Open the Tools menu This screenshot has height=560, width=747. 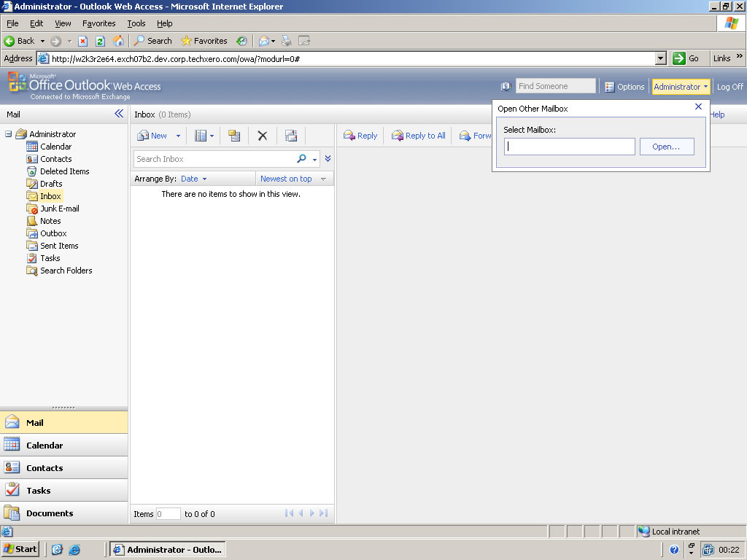click(136, 23)
